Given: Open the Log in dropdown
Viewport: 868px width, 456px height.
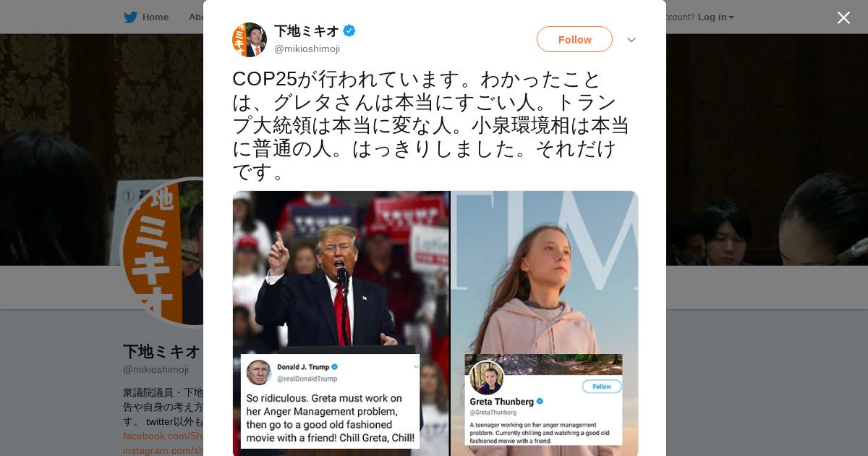Looking at the screenshot, I should click(x=716, y=17).
